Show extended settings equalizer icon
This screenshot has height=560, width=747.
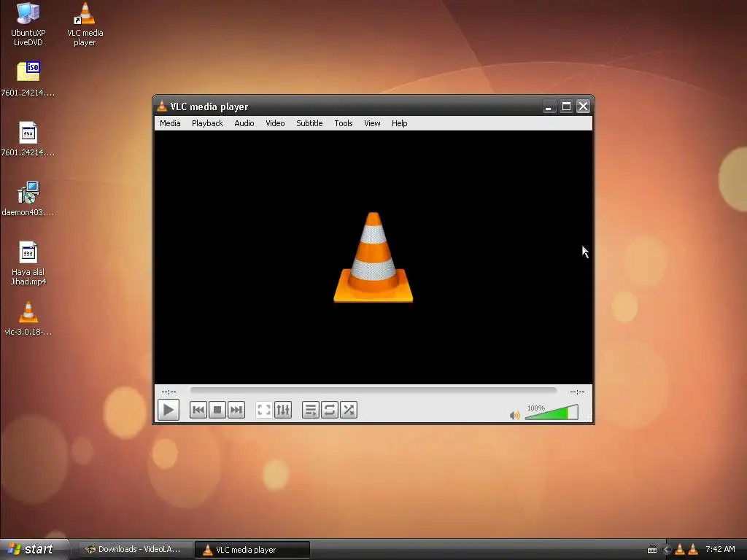coord(283,410)
